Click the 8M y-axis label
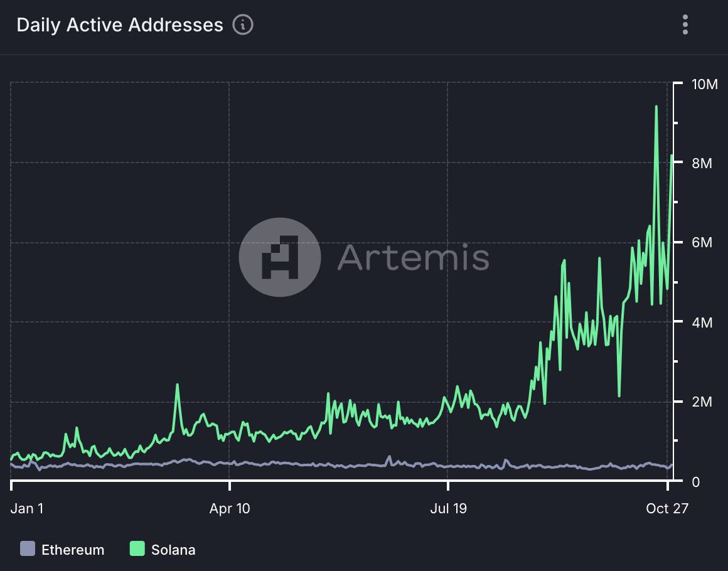 click(x=702, y=163)
